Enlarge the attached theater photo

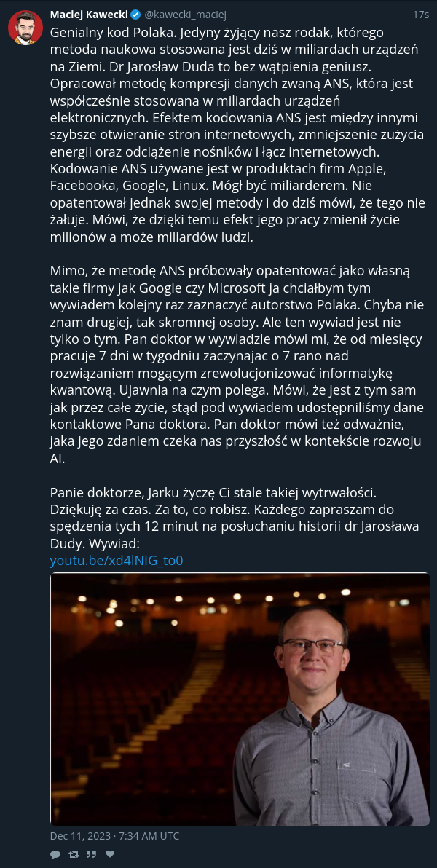[x=240, y=699]
